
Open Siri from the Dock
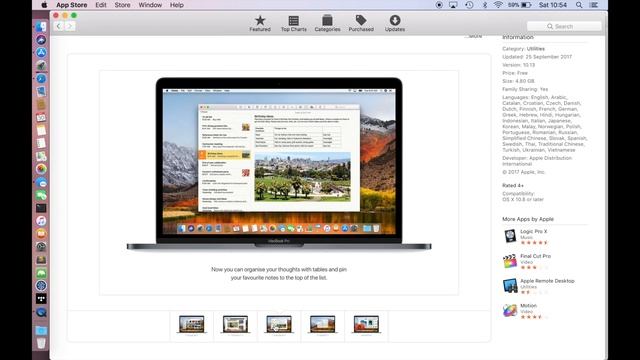41,40
